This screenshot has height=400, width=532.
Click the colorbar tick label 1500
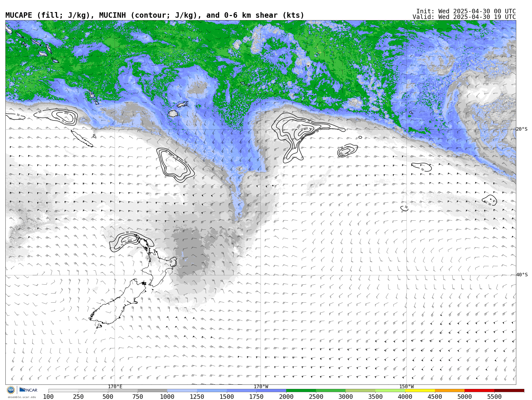tap(227, 397)
